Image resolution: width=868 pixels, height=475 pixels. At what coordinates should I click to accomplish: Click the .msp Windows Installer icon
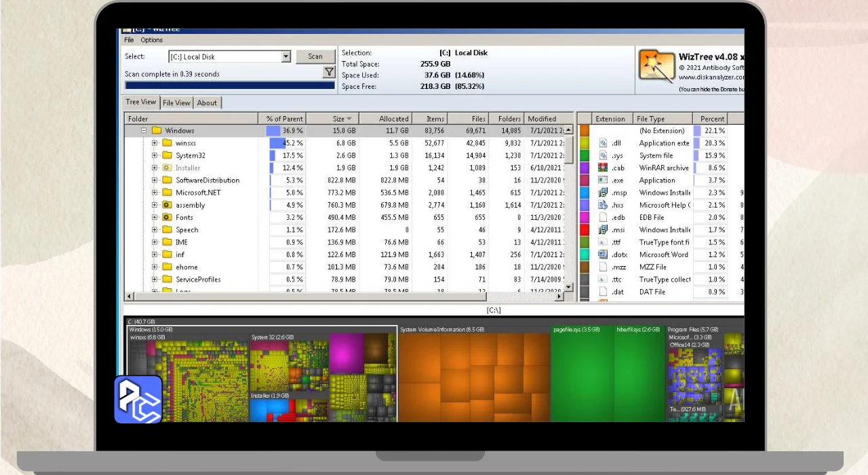(x=603, y=193)
